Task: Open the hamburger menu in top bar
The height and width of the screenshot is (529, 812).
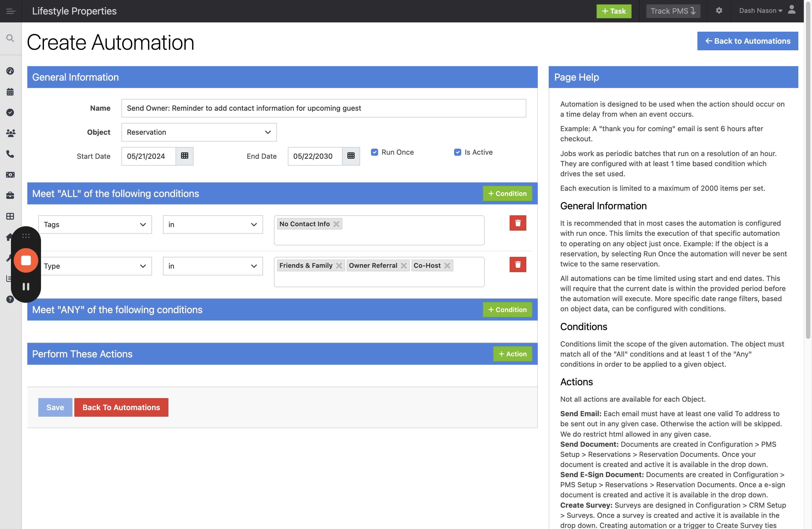Action: (11, 11)
